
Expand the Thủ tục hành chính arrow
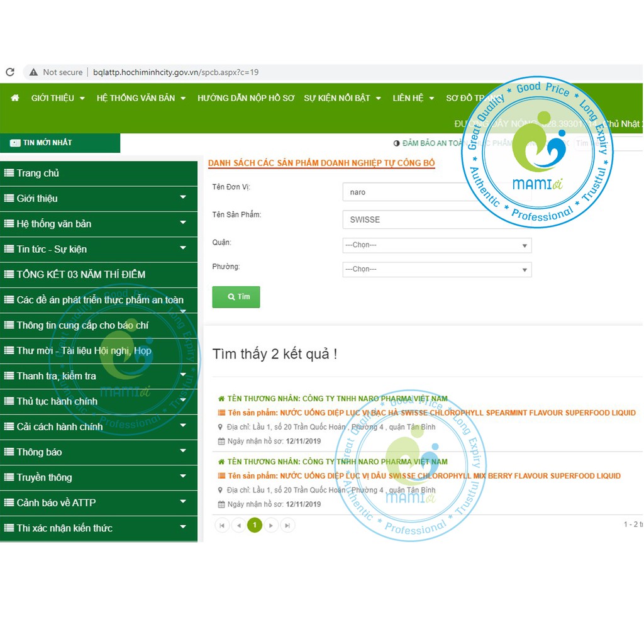[x=183, y=400]
